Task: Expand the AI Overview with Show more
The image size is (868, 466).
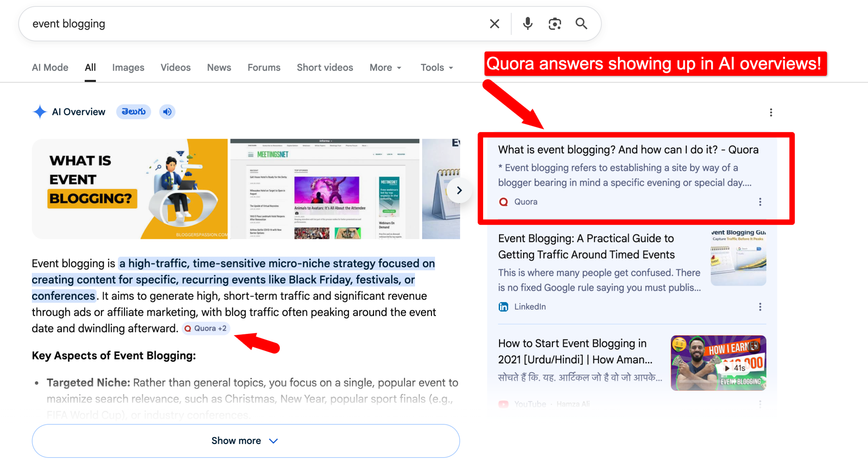Action: tap(246, 441)
